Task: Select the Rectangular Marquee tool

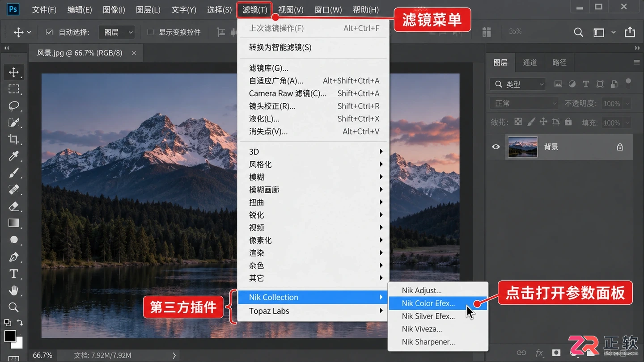Action: click(x=14, y=89)
